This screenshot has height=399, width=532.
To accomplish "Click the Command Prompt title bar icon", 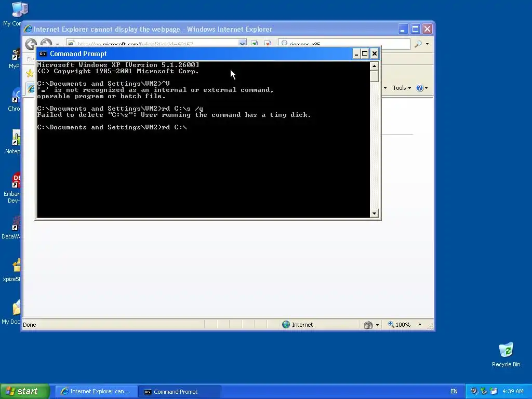I will point(43,54).
